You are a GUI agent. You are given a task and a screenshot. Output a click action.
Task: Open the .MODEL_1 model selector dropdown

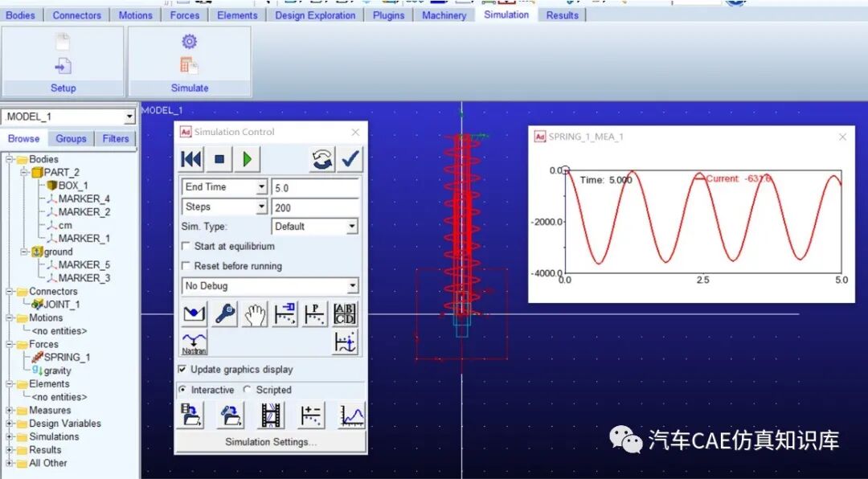click(x=129, y=117)
